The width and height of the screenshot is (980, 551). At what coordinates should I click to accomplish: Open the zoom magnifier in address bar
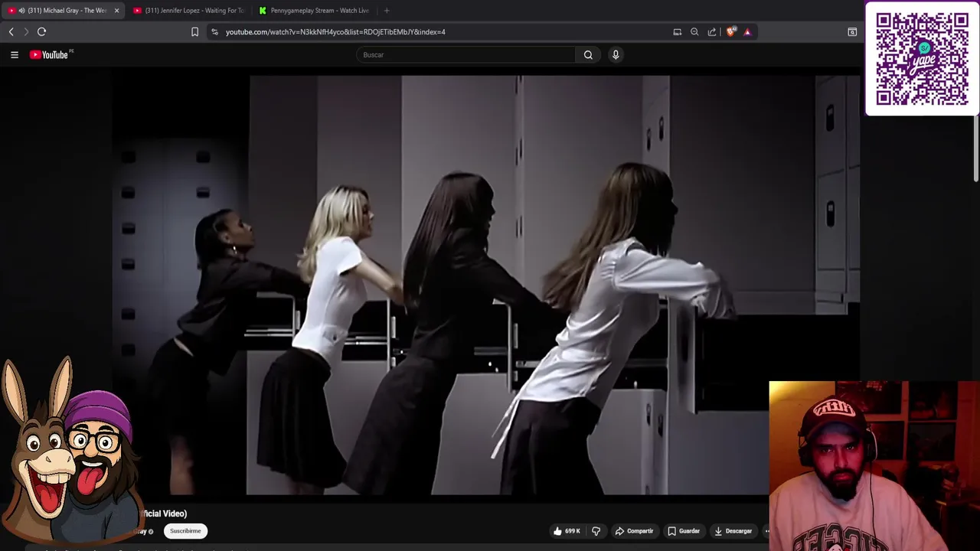click(694, 31)
